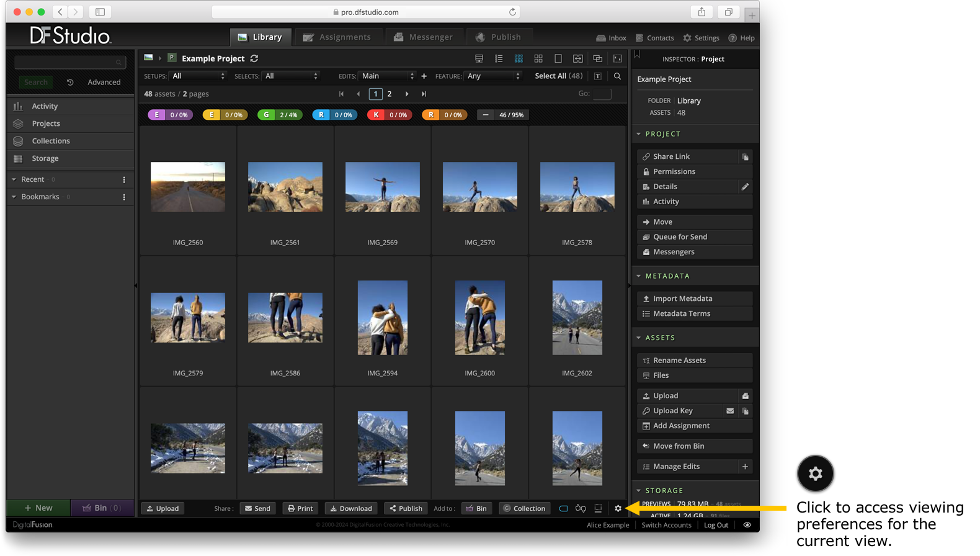Screen dimensions: 980x556
Task: Click the dotted marquee select icon
Action: [x=598, y=508]
